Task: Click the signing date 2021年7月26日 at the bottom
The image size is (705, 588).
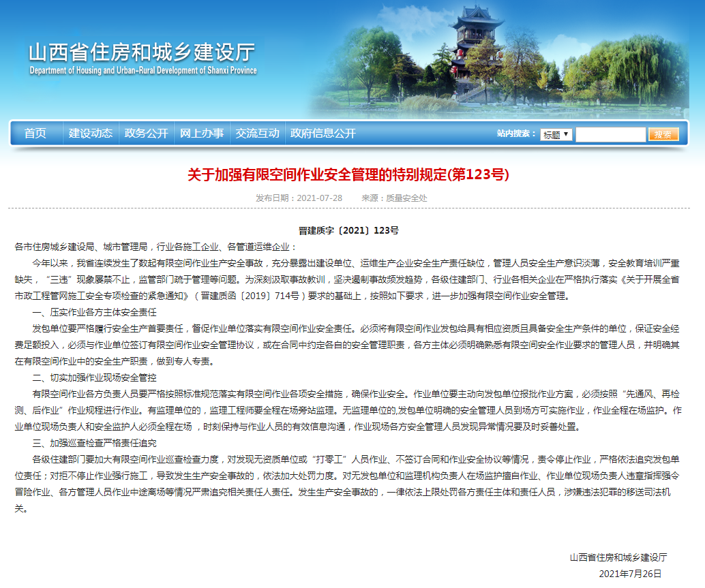Action: click(x=630, y=574)
